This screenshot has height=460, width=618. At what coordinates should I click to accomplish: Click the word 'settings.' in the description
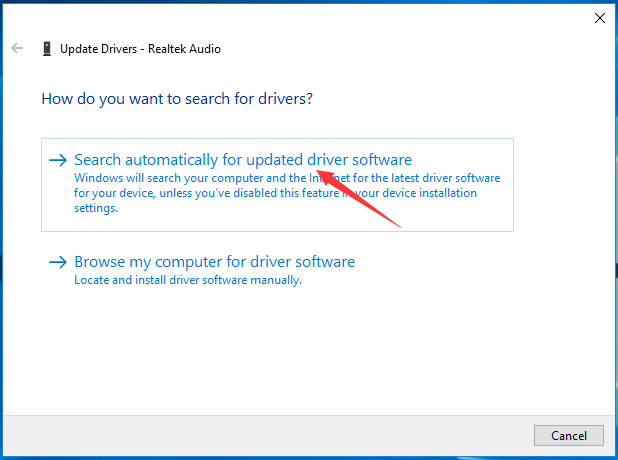click(x=96, y=208)
